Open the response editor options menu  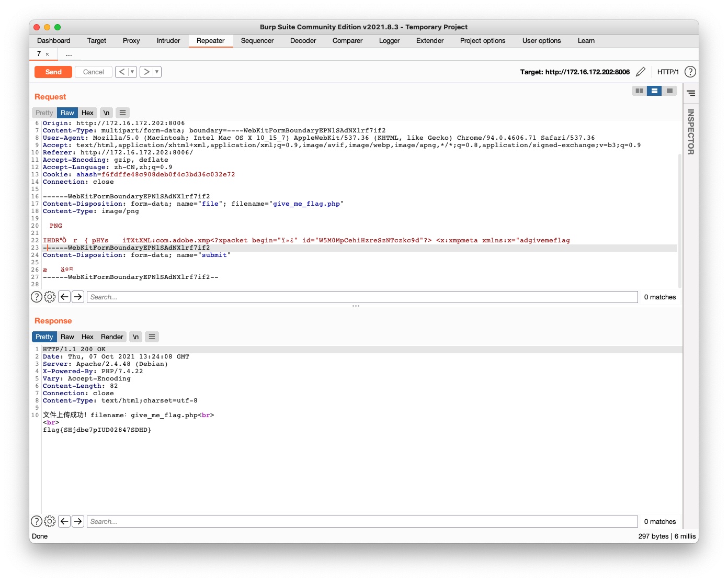coord(152,337)
